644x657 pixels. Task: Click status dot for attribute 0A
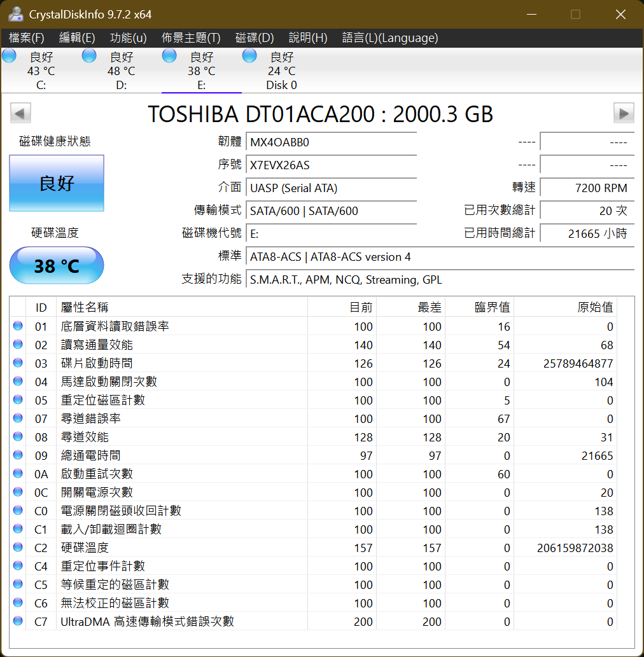point(18,473)
